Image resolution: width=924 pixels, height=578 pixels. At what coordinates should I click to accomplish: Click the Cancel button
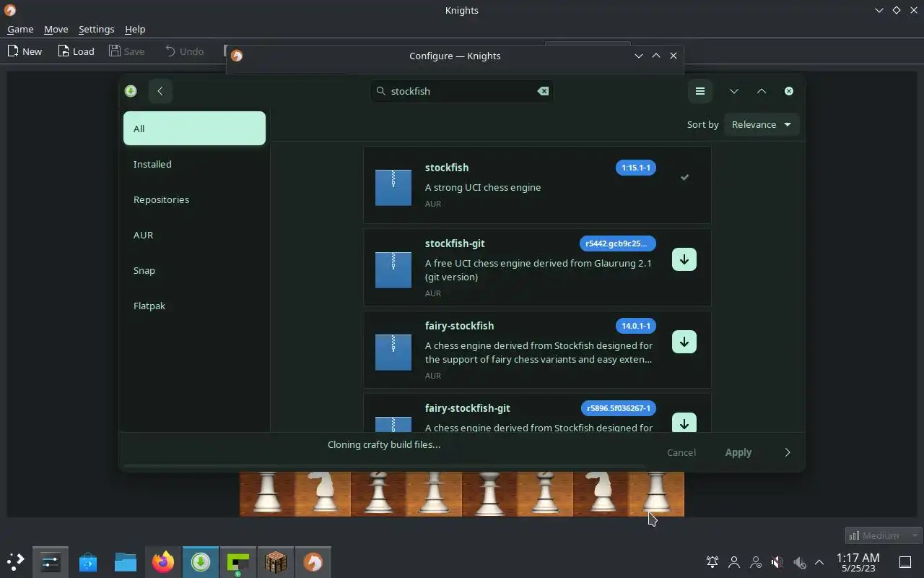click(x=681, y=452)
